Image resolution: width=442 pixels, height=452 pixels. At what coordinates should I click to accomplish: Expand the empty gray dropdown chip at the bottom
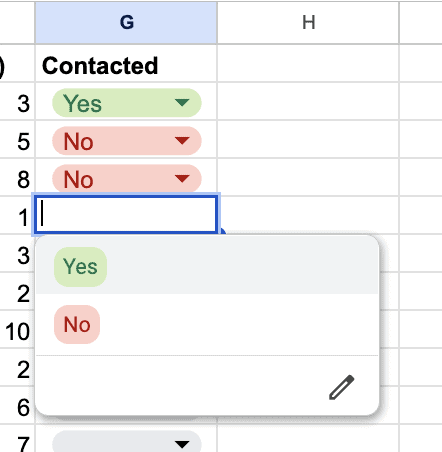pyautogui.click(x=127, y=442)
